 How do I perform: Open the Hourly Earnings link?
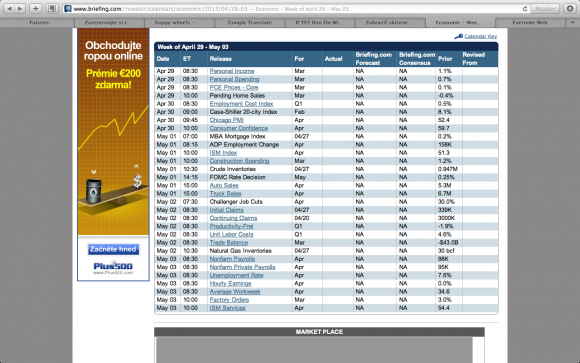coord(230,283)
